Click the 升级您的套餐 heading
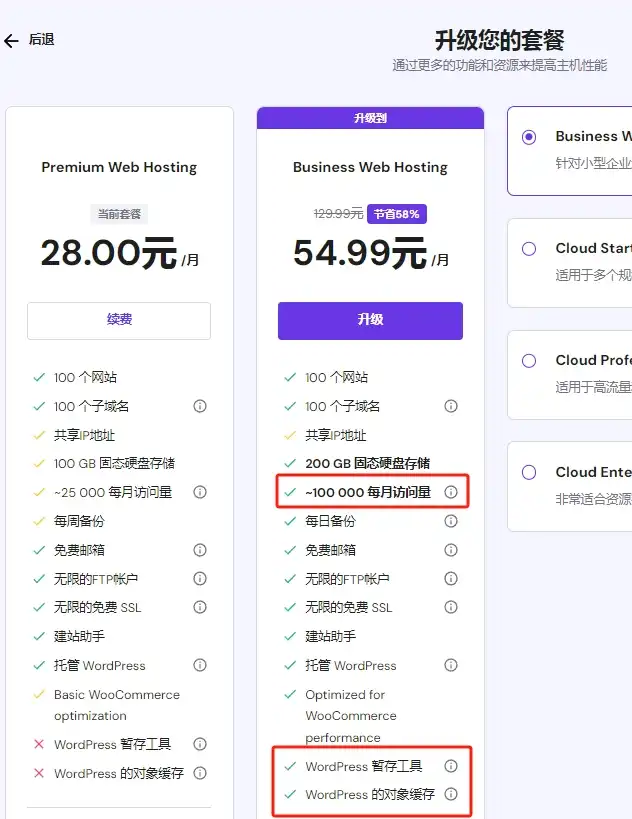This screenshot has width=632, height=819. tap(500, 40)
